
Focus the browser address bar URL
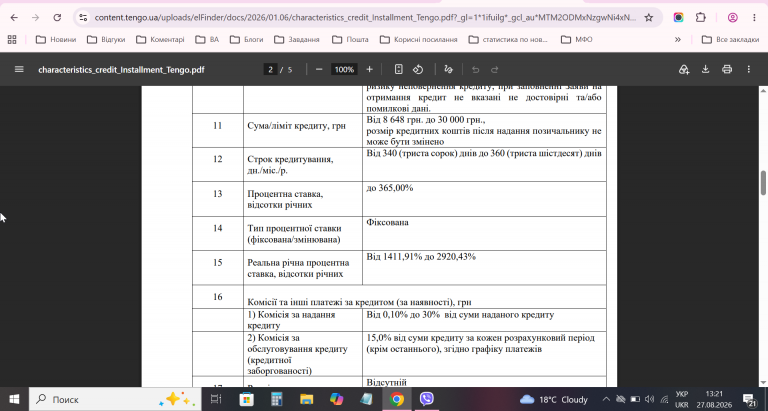365,18
